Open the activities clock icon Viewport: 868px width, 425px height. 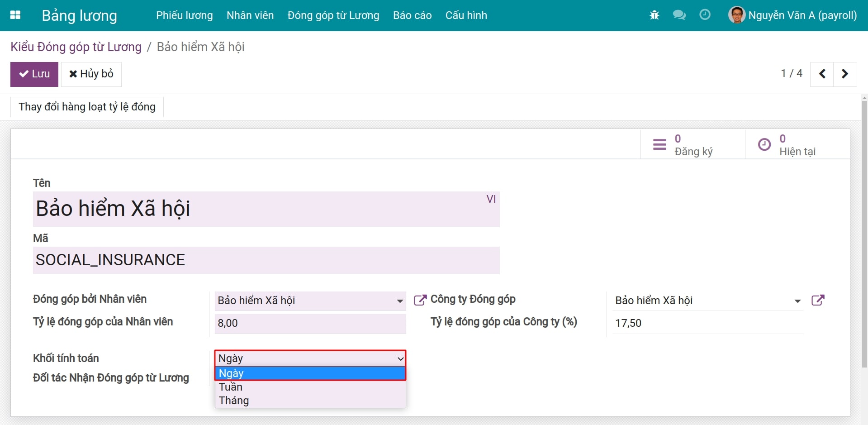point(705,15)
